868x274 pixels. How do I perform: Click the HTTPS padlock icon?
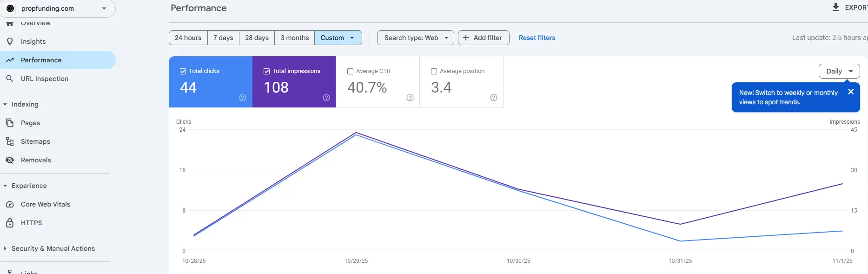[x=10, y=223]
